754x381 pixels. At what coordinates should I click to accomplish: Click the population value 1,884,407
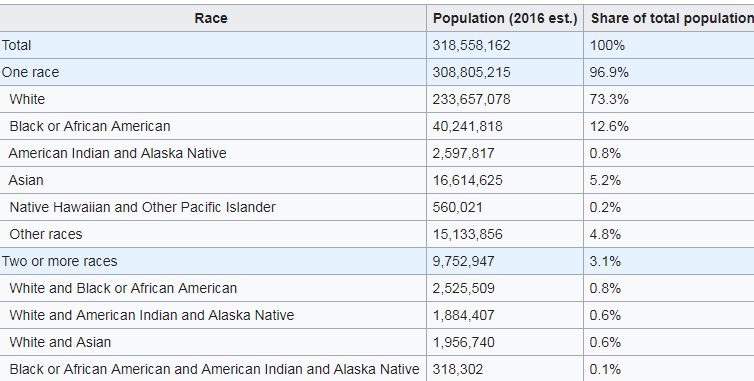(x=464, y=315)
